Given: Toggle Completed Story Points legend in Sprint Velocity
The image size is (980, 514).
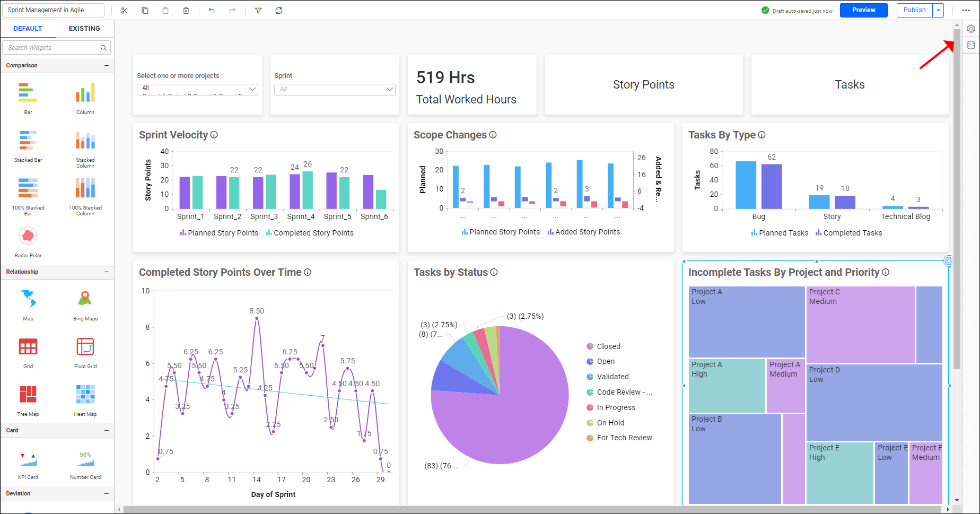Looking at the screenshot, I should 310,232.
